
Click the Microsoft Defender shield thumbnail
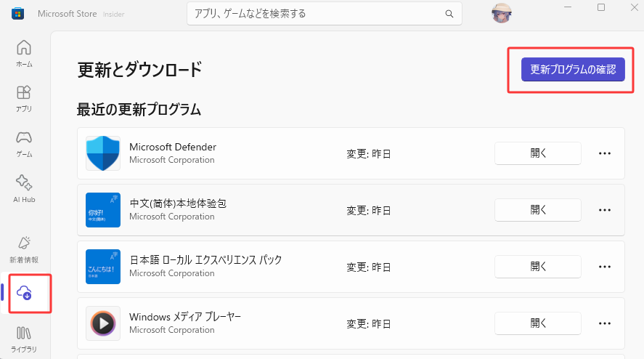click(x=103, y=153)
